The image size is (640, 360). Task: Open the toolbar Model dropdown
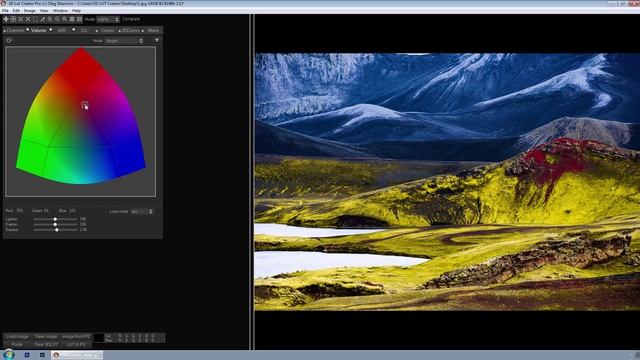108,19
